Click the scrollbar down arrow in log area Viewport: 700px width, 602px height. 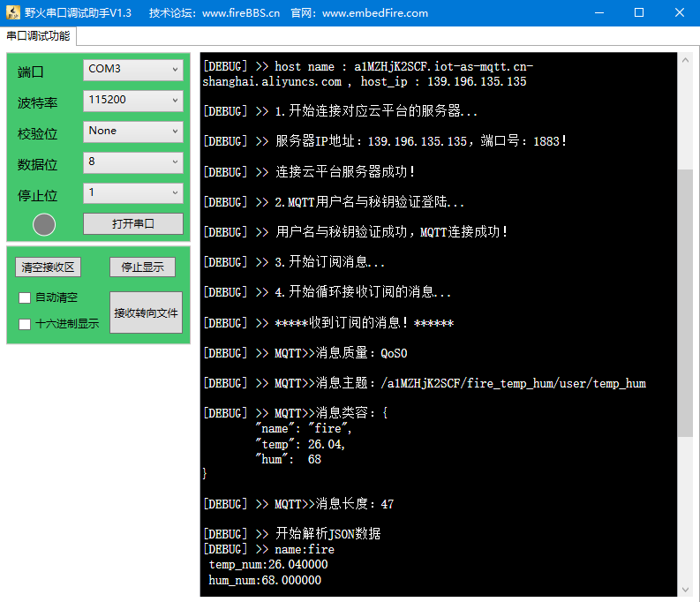[685, 590]
